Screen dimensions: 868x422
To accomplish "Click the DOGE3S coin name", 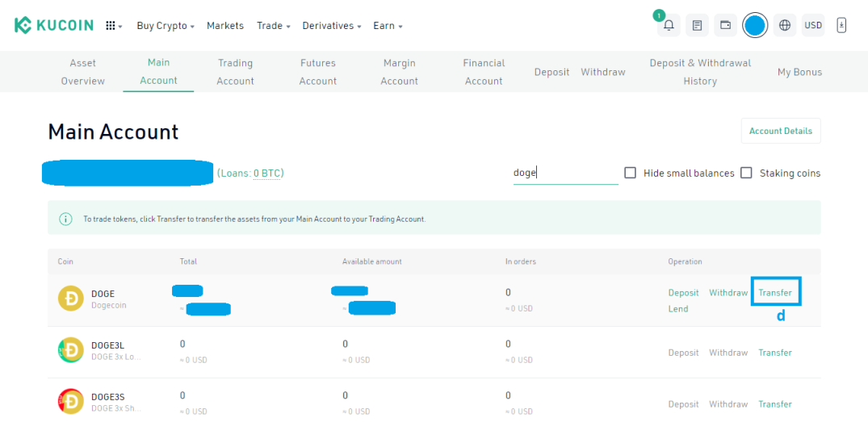I will (x=108, y=396).
